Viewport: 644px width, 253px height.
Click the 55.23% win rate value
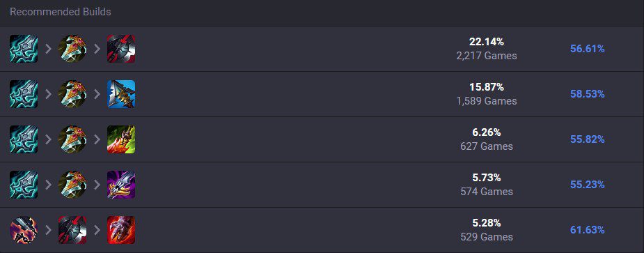pos(588,185)
